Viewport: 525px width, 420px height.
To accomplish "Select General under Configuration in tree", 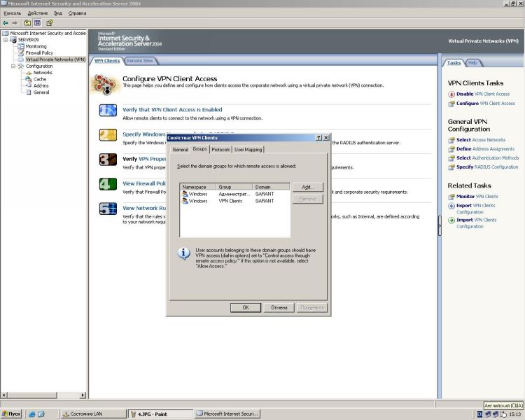I will tap(41, 92).
